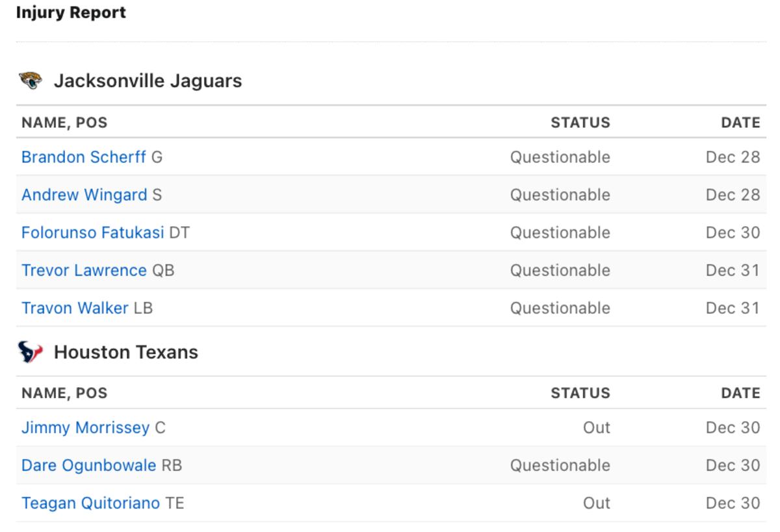The width and height of the screenshot is (780, 532).
Task: Click the DATE column header for Texans
Action: click(740, 393)
